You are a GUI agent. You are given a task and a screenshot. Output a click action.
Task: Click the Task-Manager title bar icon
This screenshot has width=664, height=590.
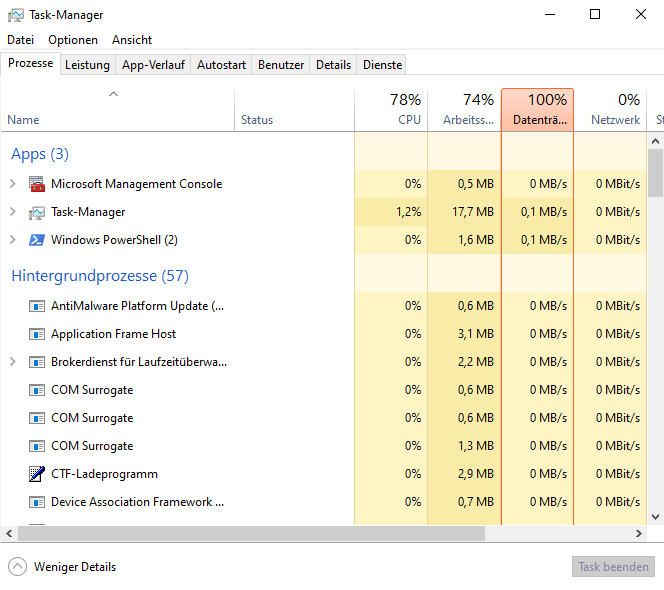click(x=16, y=15)
